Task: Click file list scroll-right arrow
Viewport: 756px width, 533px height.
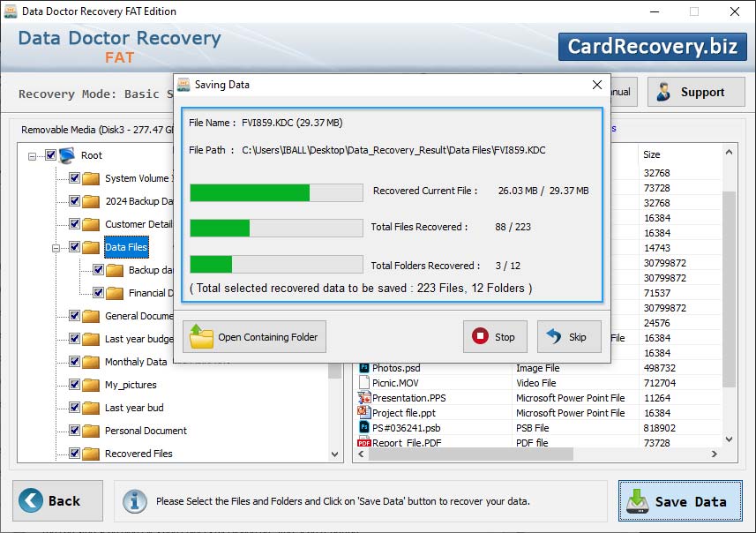Action: [x=714, y=454]
